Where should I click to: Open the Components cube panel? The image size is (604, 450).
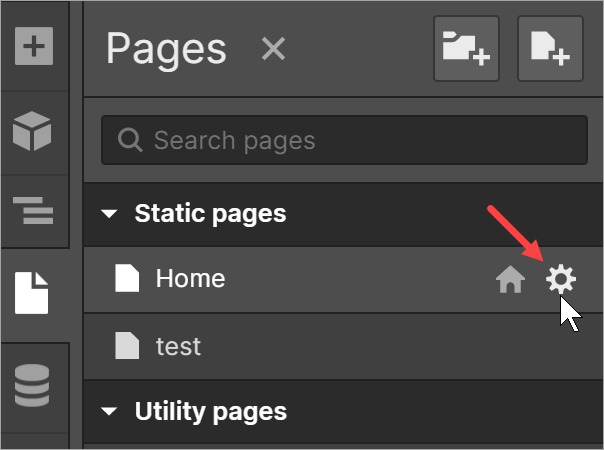[32, 131]
